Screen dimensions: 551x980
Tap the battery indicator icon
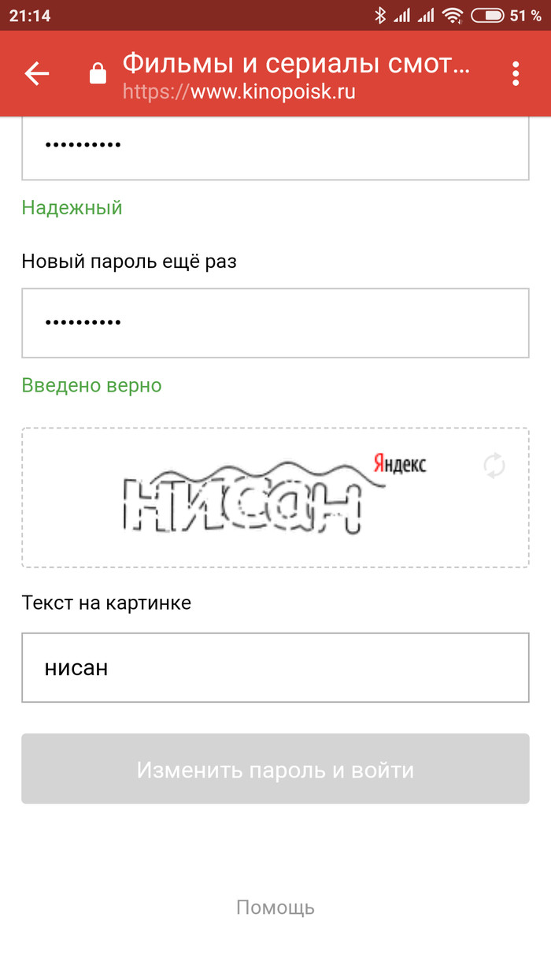[x=487, y=15]
